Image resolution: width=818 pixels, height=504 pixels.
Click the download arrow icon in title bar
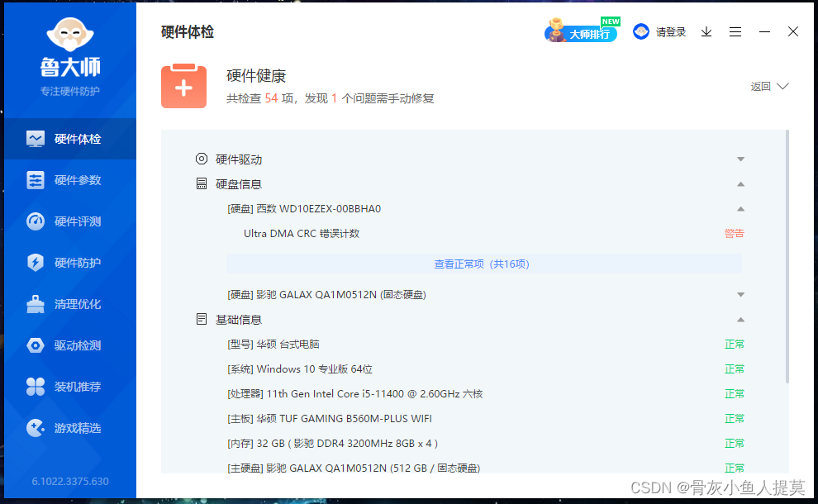point(706,32)
